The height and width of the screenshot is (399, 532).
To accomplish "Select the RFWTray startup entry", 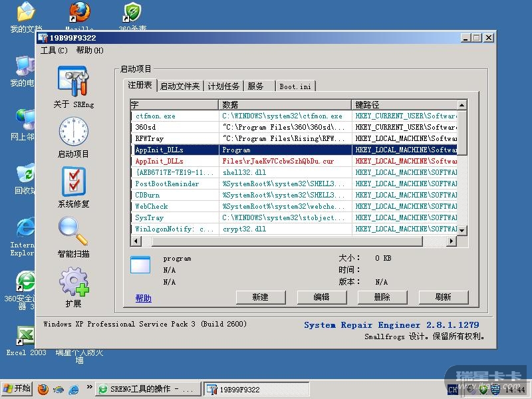I will tap(294, 138).
